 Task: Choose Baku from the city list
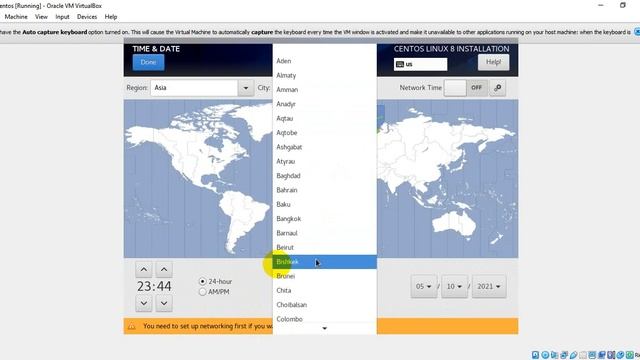click(x=324, y=204)
